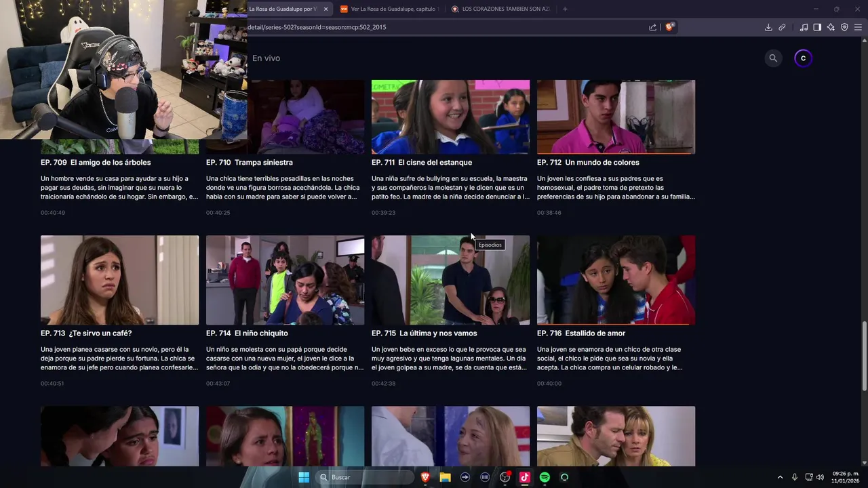Click the striped round app taskbar icon

(x=485, y=477)
